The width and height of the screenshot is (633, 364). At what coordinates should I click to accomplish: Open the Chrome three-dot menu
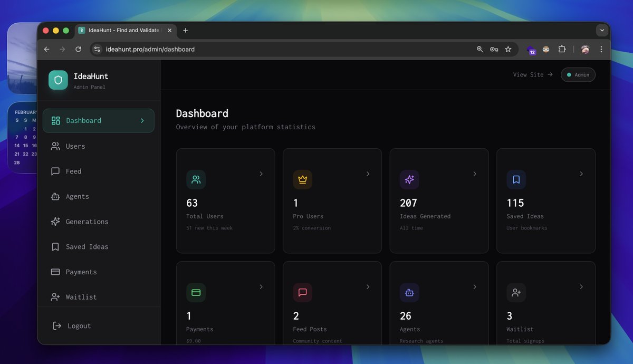coord(601,49)
